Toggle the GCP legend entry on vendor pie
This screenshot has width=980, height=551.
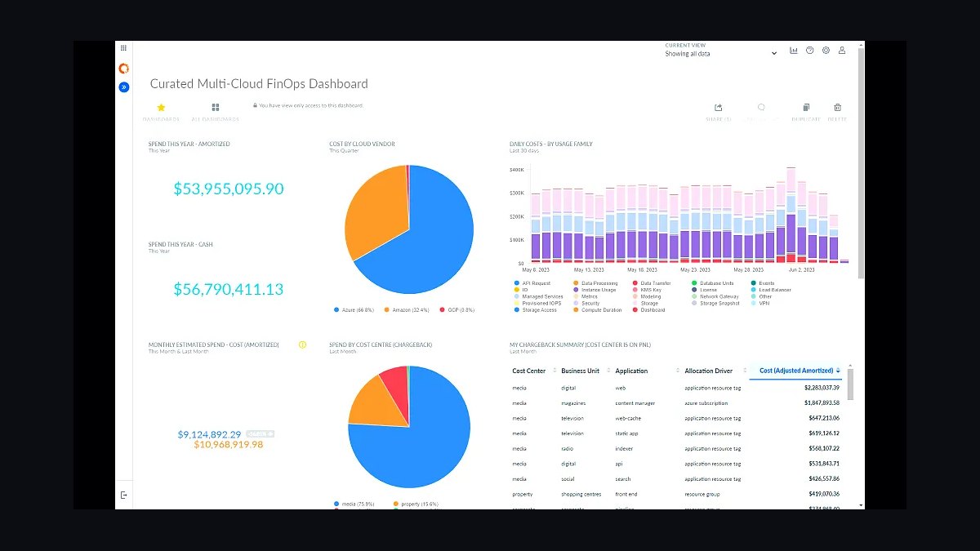(457, 310)
